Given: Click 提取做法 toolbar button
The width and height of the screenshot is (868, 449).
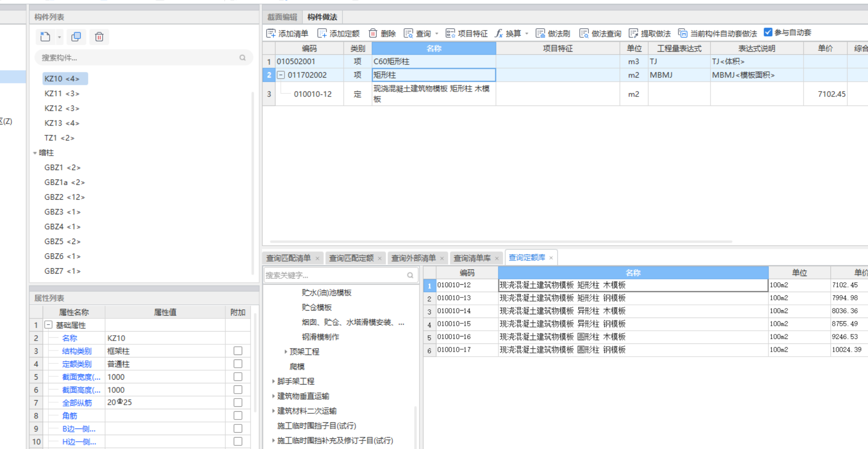Looking at the screenshot, I should 650,33.
